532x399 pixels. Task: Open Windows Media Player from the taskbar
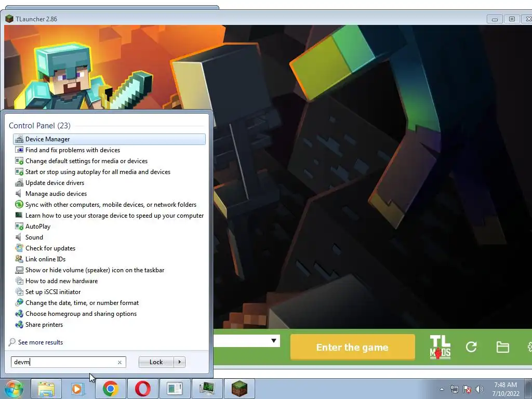[x=78, y=389]
